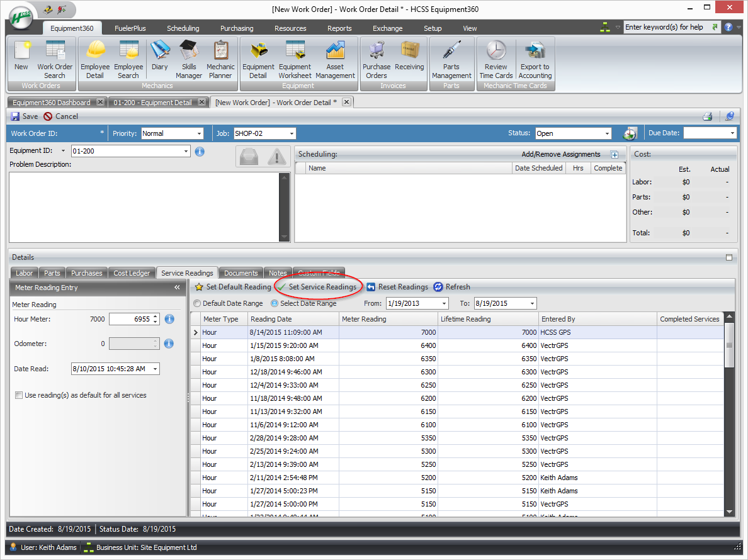Click Save button

pyautogui.click(x=25, y=116)
